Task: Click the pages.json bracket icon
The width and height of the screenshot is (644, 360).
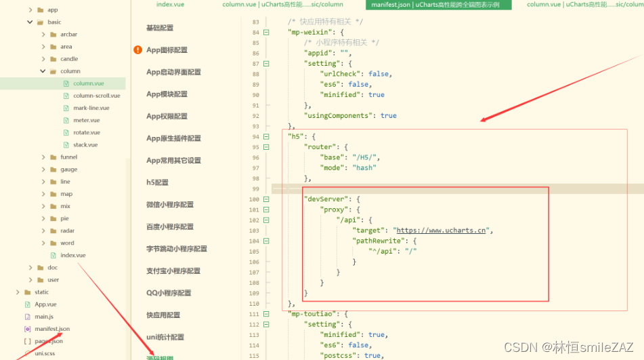Action: 28,342
